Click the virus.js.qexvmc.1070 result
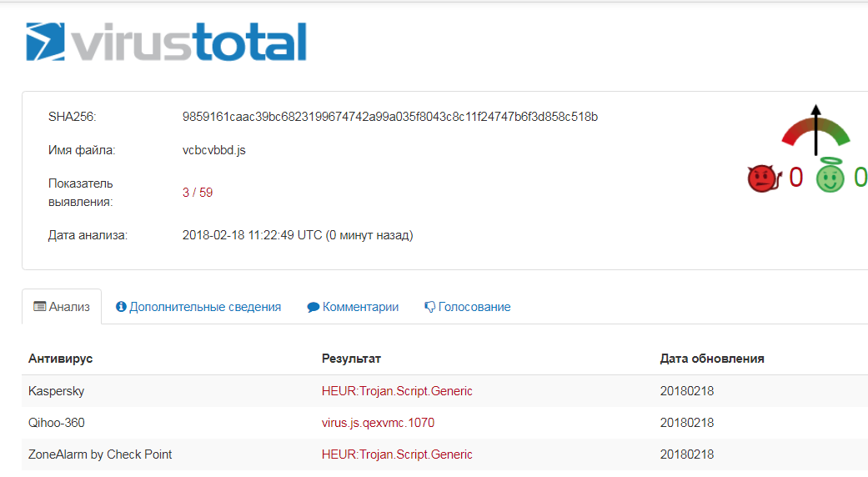The image size is (868, 477). point(378,423)
